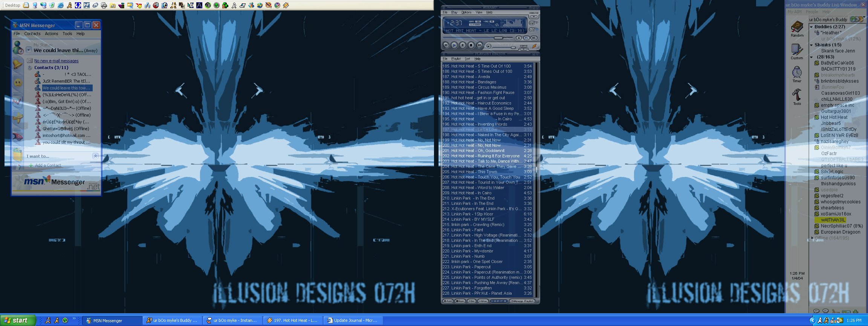Stop Winamp playback

point(471,45)
